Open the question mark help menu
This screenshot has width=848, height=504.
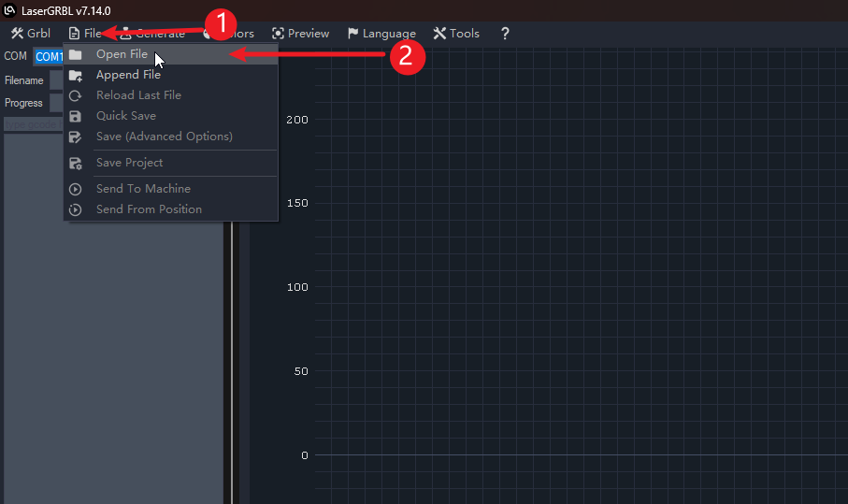click(x=505, y=34)
